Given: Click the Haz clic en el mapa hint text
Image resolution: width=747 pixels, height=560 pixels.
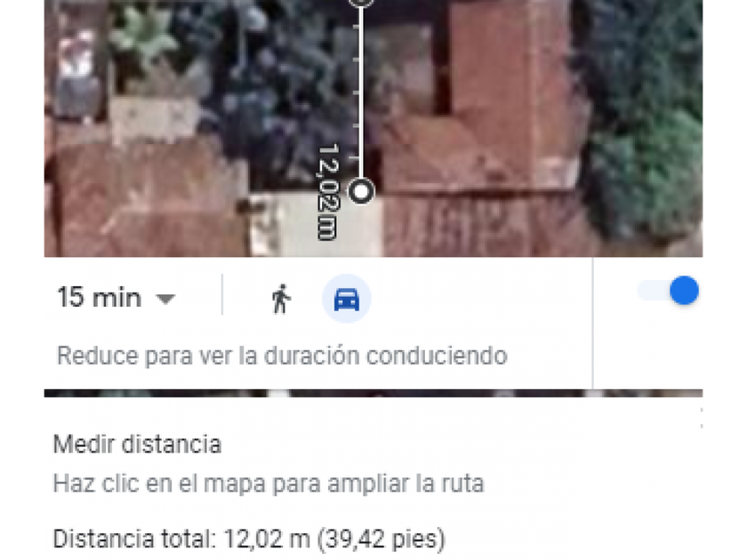Looking at the screenshot, I should click(269, 484).
